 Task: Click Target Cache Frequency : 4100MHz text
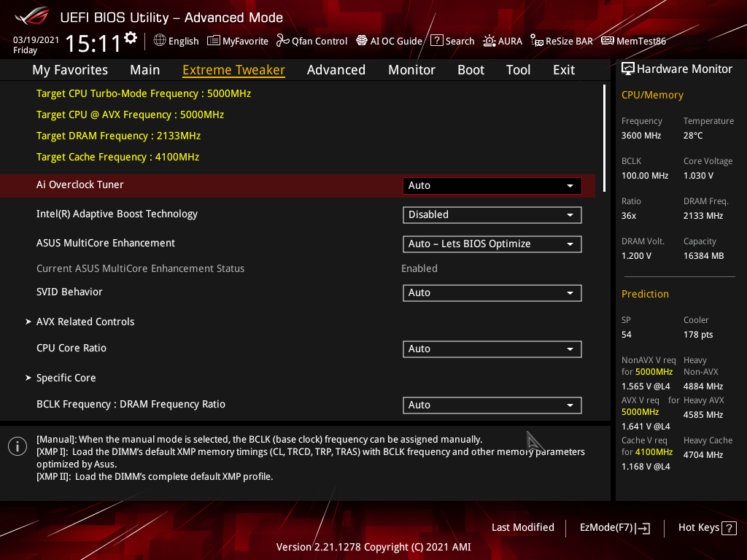117,157
